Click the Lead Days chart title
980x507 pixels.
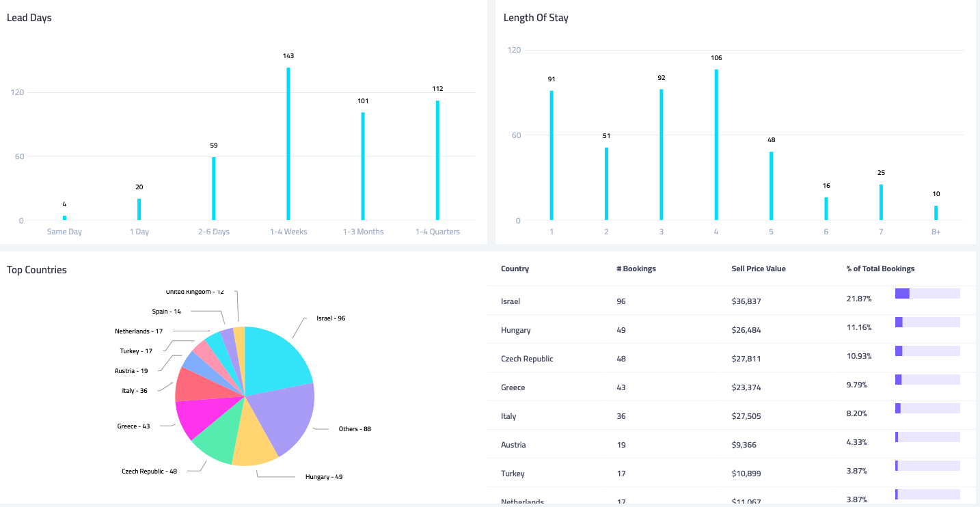[x=29, y=18]
